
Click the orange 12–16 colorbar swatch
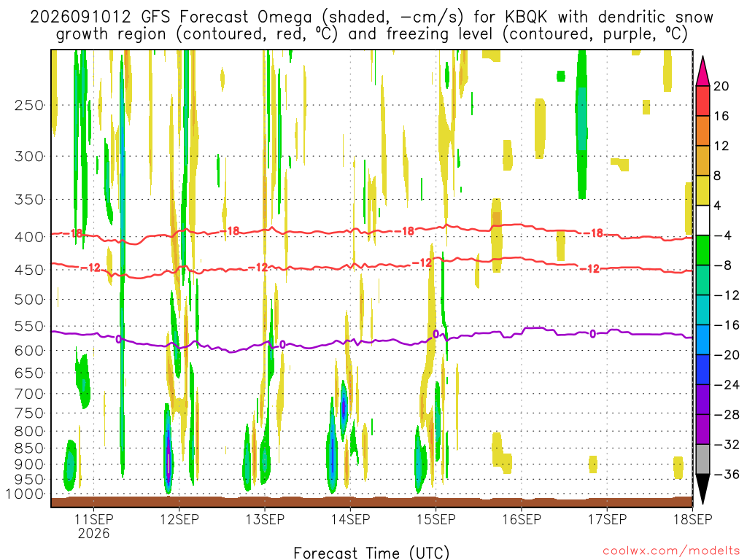[x=703, y=131]
